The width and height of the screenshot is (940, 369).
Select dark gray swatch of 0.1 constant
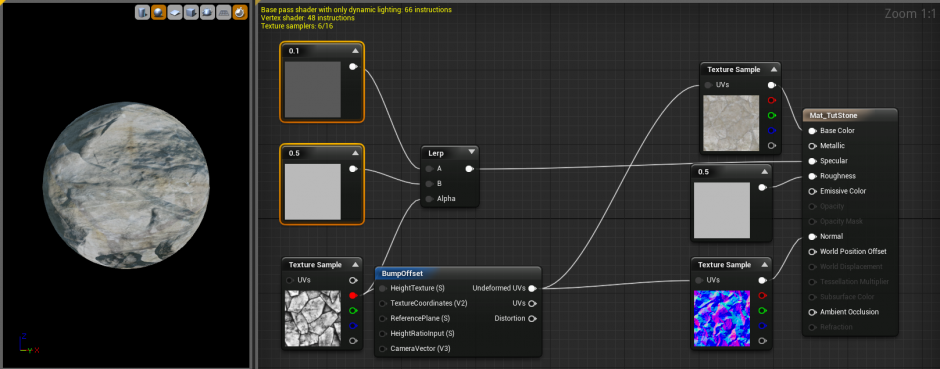(x=312, y=89)
